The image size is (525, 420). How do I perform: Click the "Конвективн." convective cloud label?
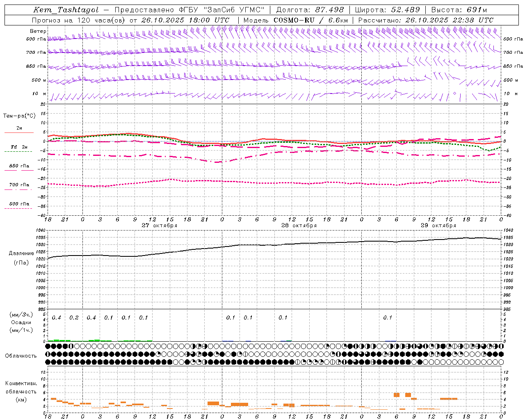(21, 383)
